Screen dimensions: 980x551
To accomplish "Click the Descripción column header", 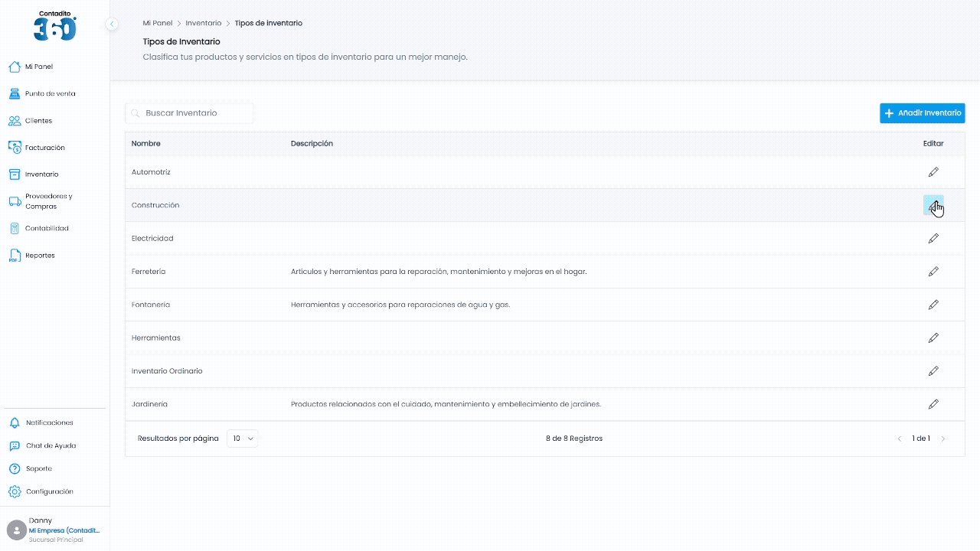I will [x=312, y=144].
